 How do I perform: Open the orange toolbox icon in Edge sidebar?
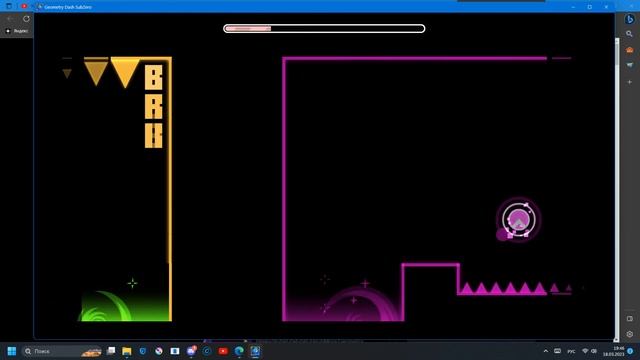coord(629,49)
